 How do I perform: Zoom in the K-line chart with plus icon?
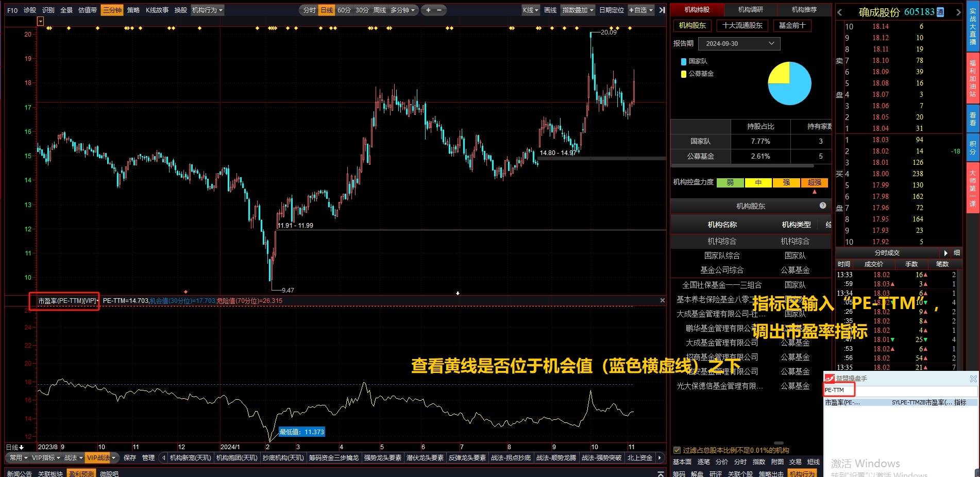(x=428, y=10)
